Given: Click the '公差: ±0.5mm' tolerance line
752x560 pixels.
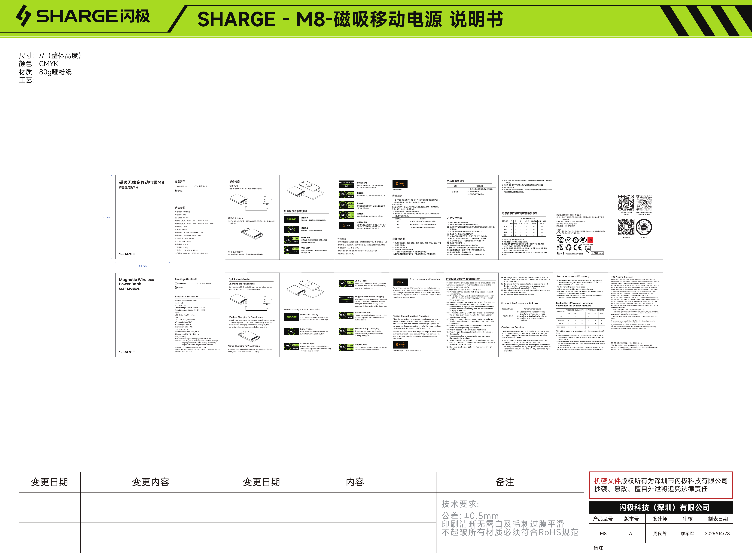Looking at the screenshot, I should pos(470,516).
